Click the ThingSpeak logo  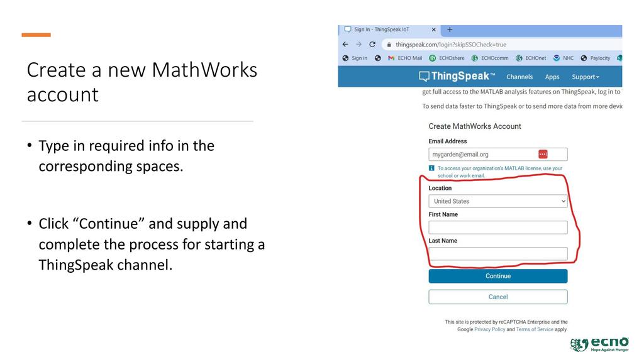pyautogui.click(x=457, y=77)
